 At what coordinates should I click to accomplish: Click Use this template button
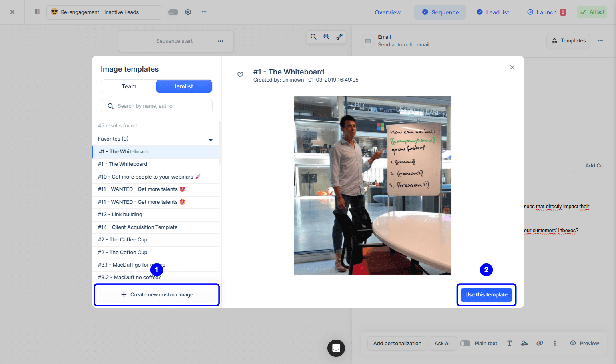(x=486, y=295)
